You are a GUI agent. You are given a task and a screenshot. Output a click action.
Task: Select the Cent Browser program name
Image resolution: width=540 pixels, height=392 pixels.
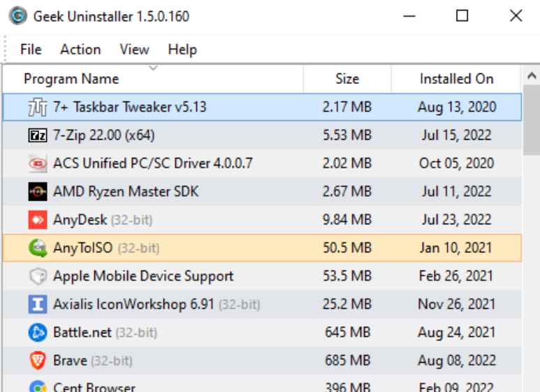[x=94, y=387]
